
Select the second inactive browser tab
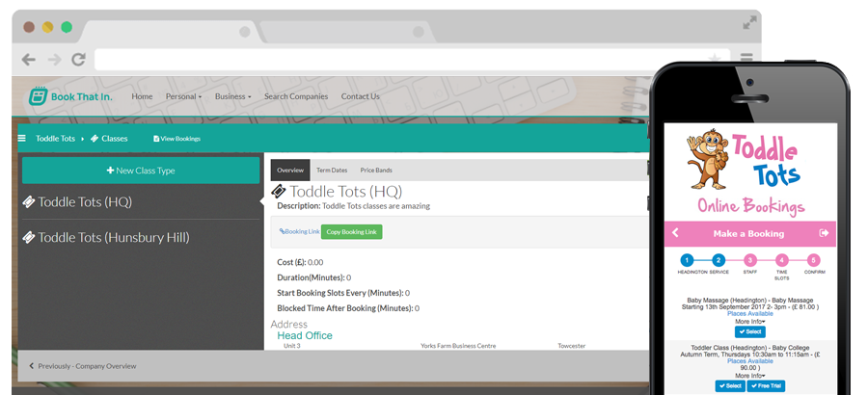[346, 32]
